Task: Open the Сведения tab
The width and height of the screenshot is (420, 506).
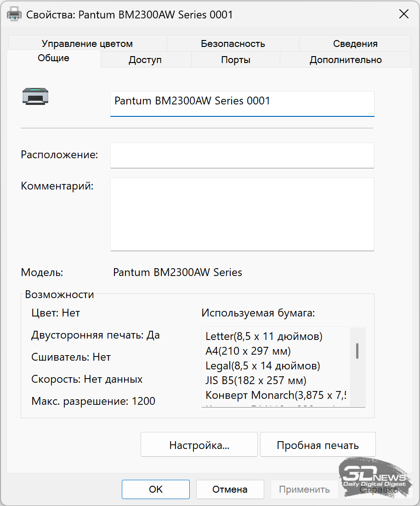Action: coord(355,44)
